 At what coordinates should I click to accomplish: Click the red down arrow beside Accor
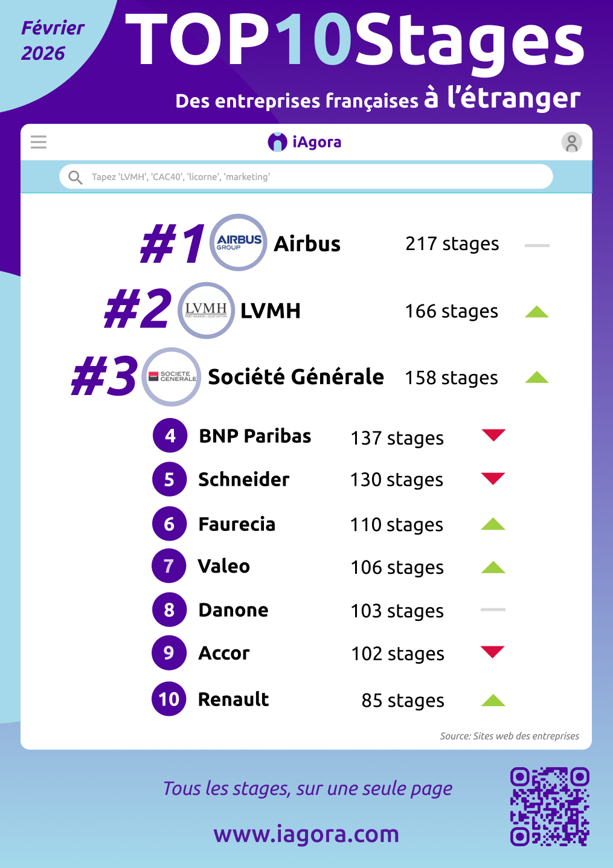click(492, 652)
